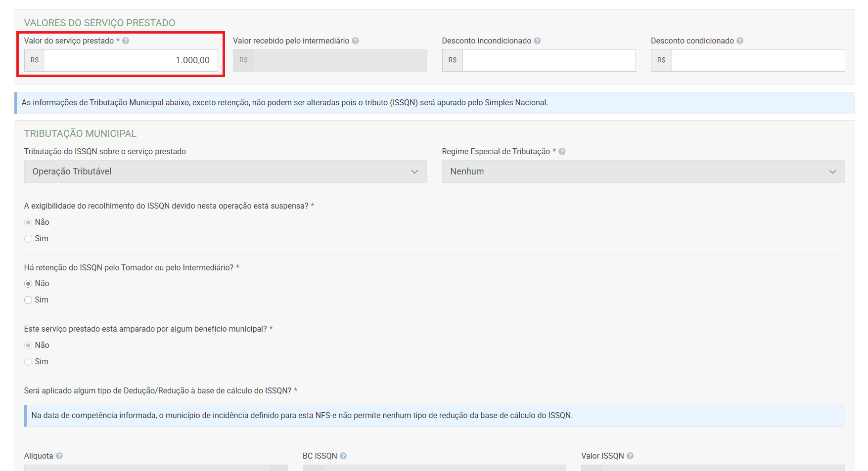Choose Sim for benefício municipal question
This screenshot has width=868, height=471.
coord(28,362)
